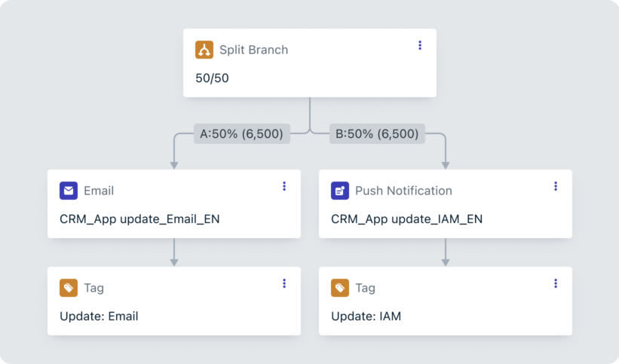The image size is (619, 364).
Task: Open the three-dot menu for Update: IAM tag
Action: coord(556,283)
